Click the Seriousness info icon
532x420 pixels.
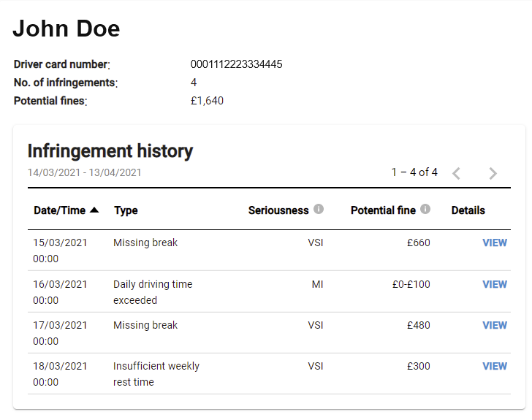click(319, 209)
